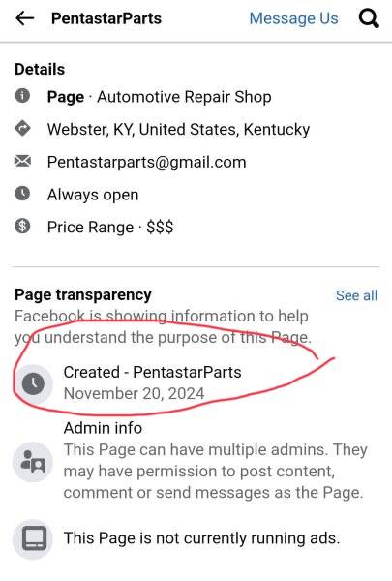Open the Pentastarparts@gmail.com email address
Viewport: 392px width, 581px height.
tap(146, 162)
